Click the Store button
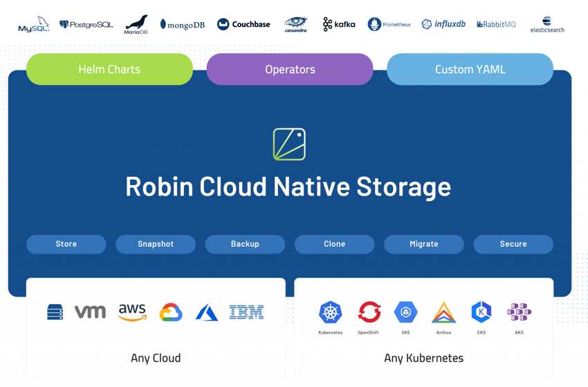The image size is (588, 387). [66, 244]
